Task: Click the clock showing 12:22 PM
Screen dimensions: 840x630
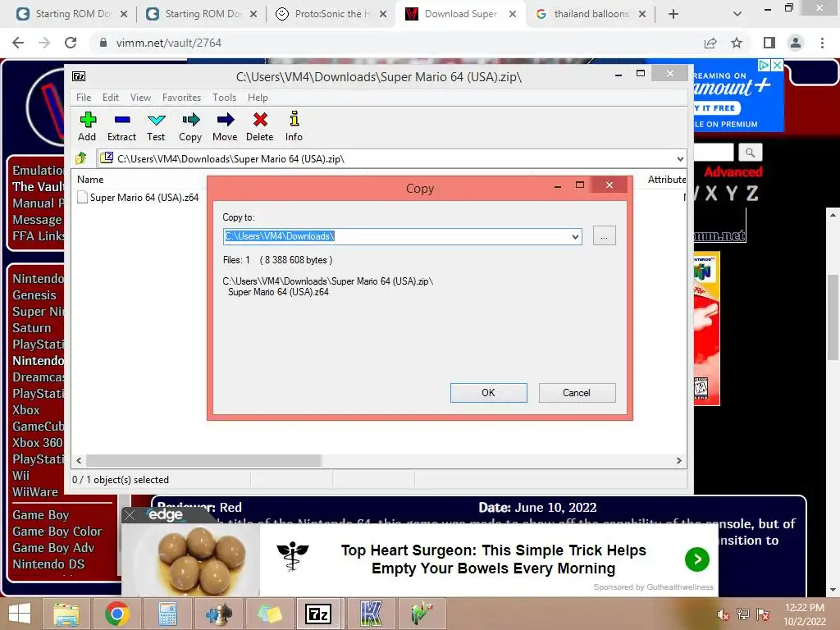Action: coord(804,608)
